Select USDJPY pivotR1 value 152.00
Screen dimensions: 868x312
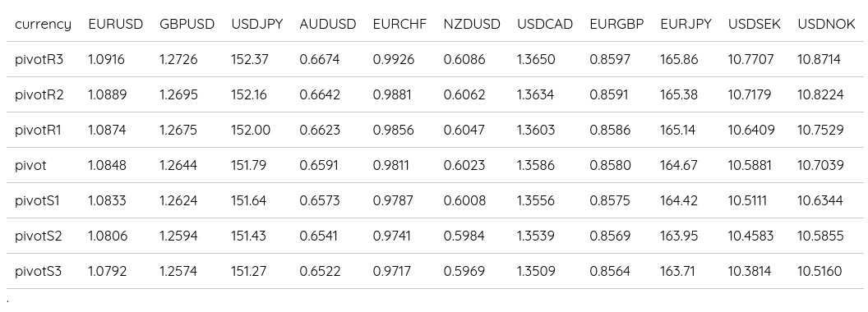[251, 130]
